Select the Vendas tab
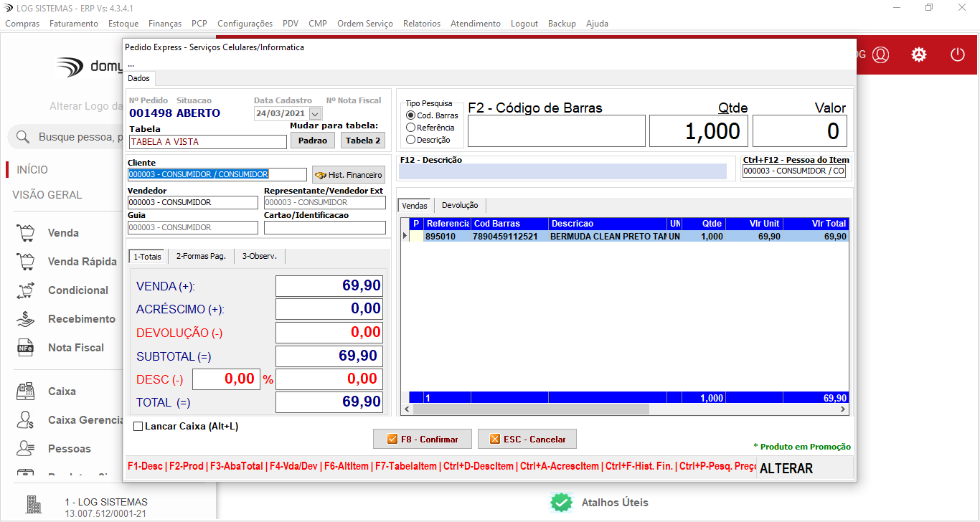980x522 pixels. (415, 205)
